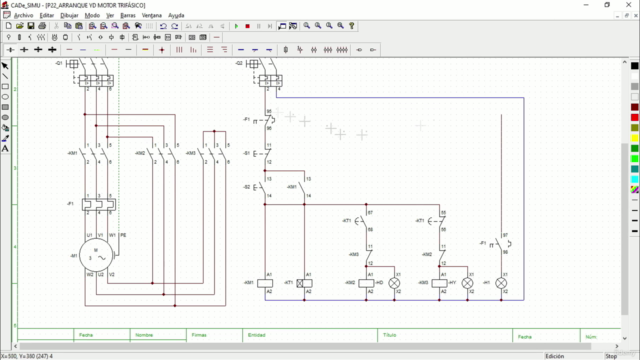Viewport: 640px width, 360px height.
Task: Pick the bright green color swatch
Action: [x=635, y=159]
